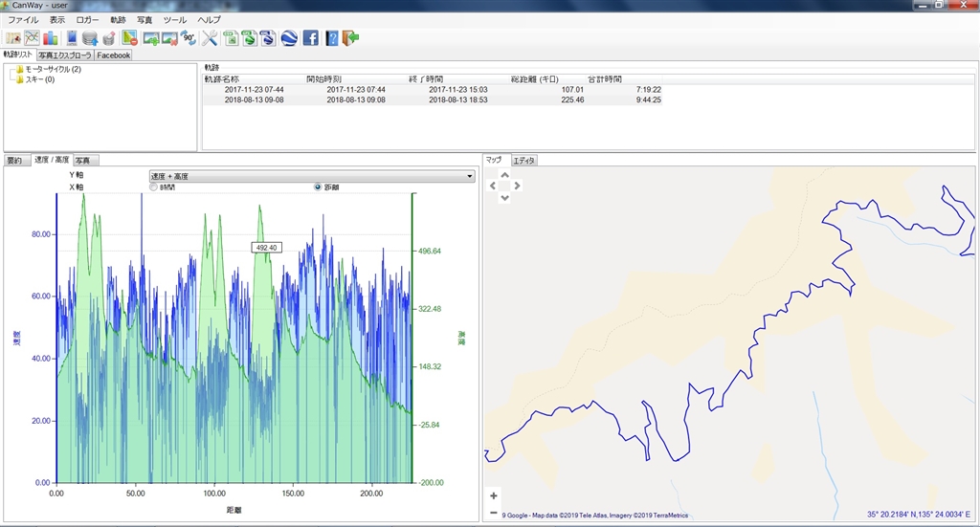Open the ツール menu

(x=174, y=19)
